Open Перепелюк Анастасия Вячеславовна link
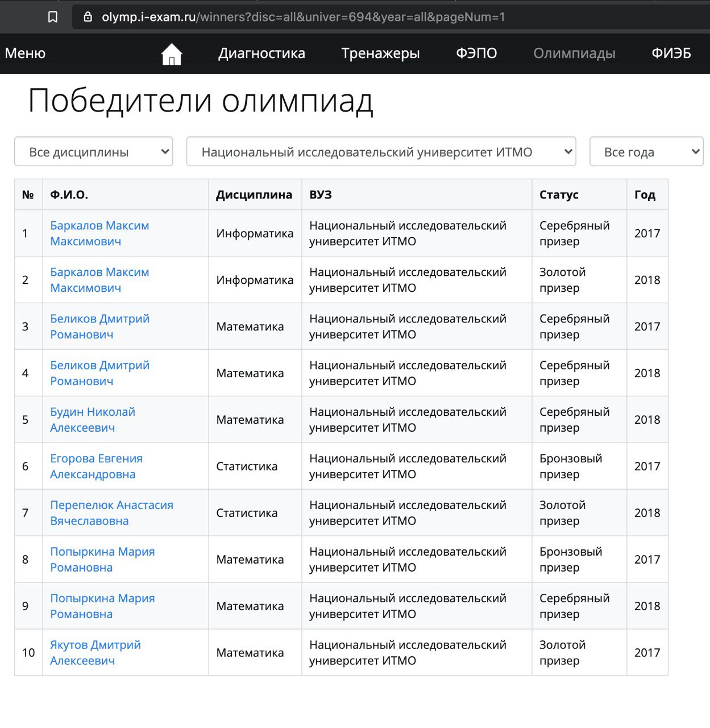 (111, 513)
